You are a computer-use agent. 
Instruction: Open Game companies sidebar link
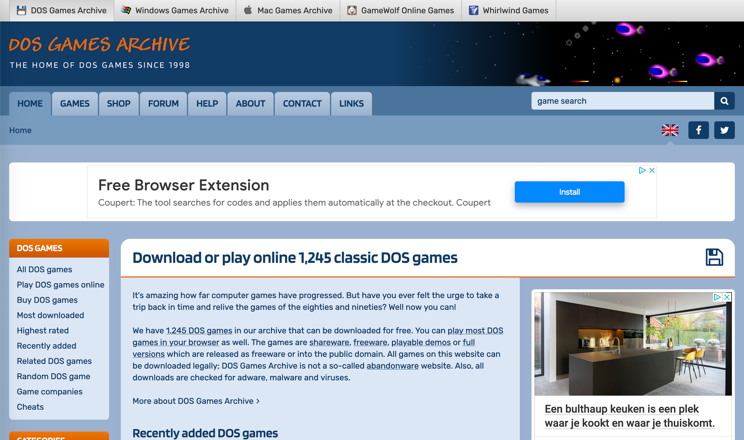49,392
